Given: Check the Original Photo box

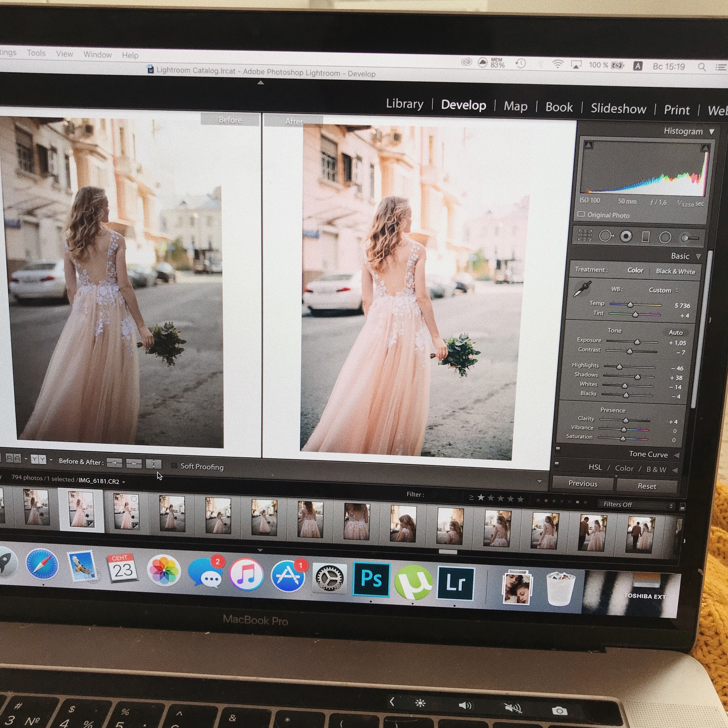Looking at the screenshot, I should click(x=581, y=214).
